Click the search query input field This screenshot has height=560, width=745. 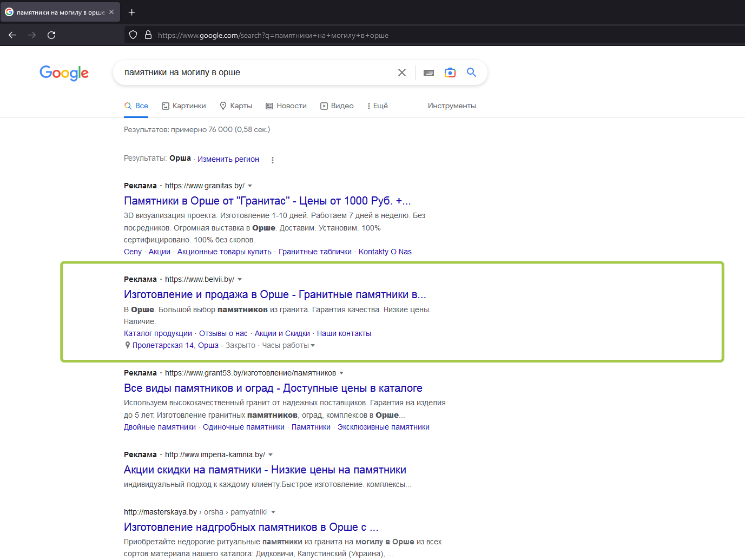[257, 73]
